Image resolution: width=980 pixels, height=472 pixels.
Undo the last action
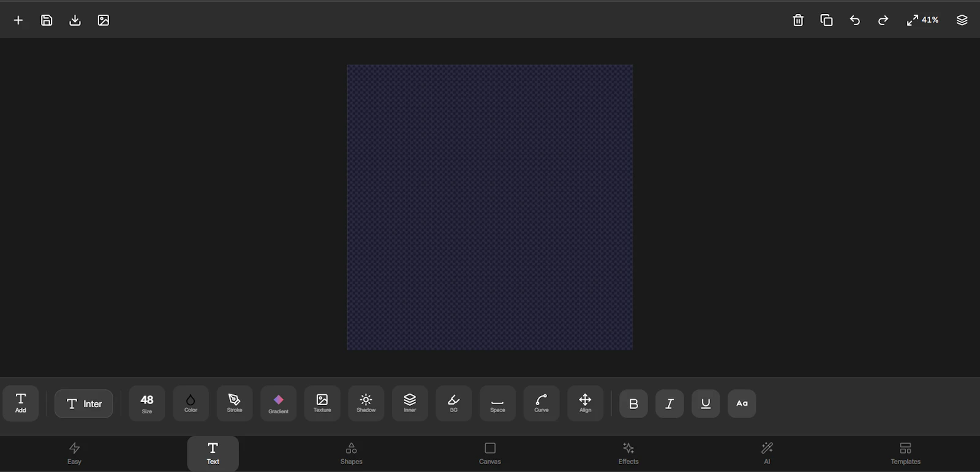click(x=855, y=20)
